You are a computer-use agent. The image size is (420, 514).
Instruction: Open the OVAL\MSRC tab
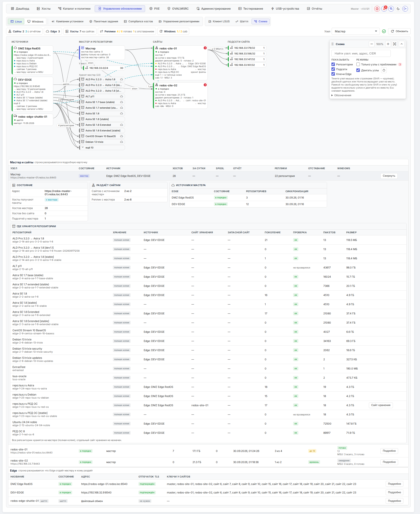[178, 9]
